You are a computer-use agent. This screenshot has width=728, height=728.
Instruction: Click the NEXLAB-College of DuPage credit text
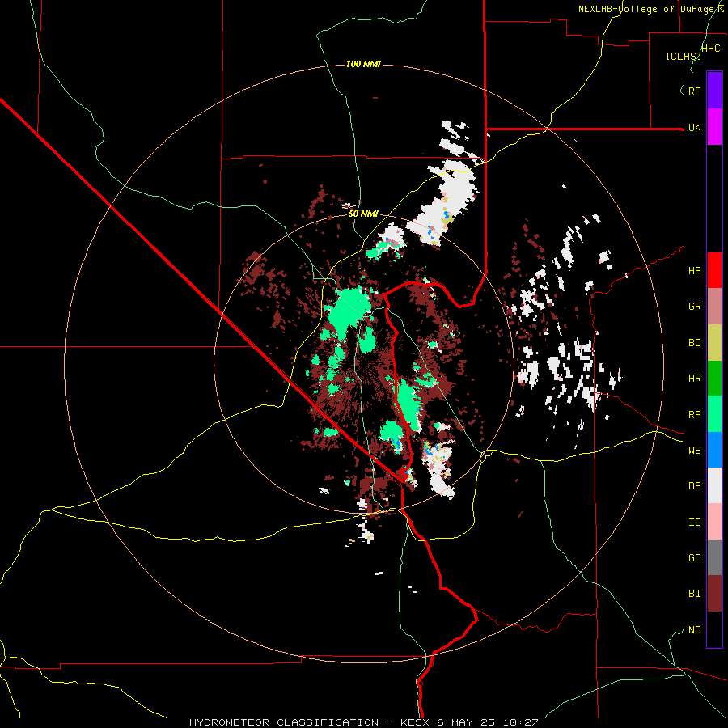tap(648, 9)
